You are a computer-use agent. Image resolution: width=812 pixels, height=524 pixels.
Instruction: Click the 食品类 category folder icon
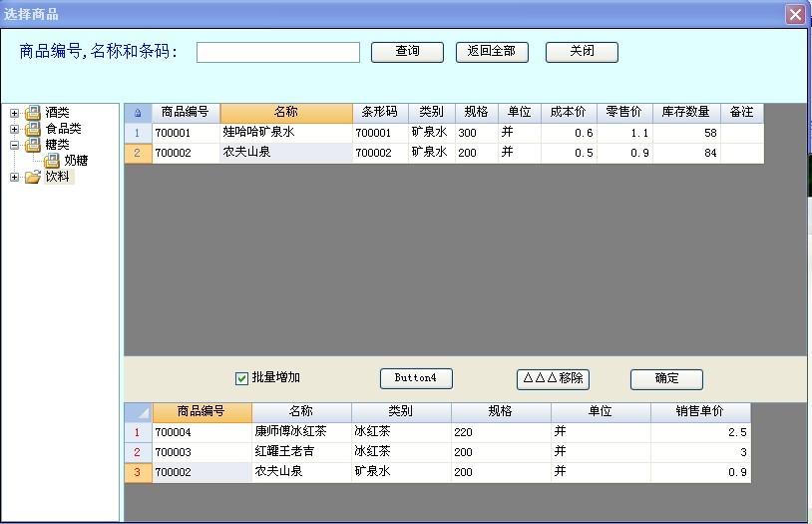click(x=33, y=129)
